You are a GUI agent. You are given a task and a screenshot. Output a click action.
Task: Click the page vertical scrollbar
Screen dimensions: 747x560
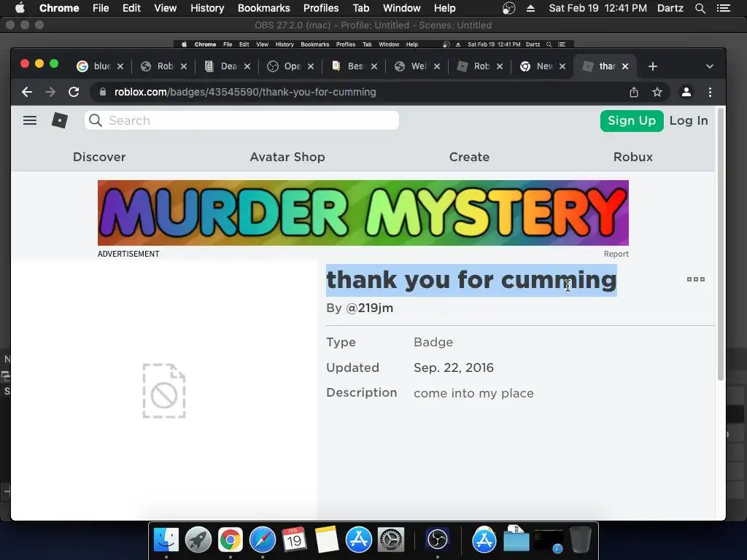pos(720,244)
